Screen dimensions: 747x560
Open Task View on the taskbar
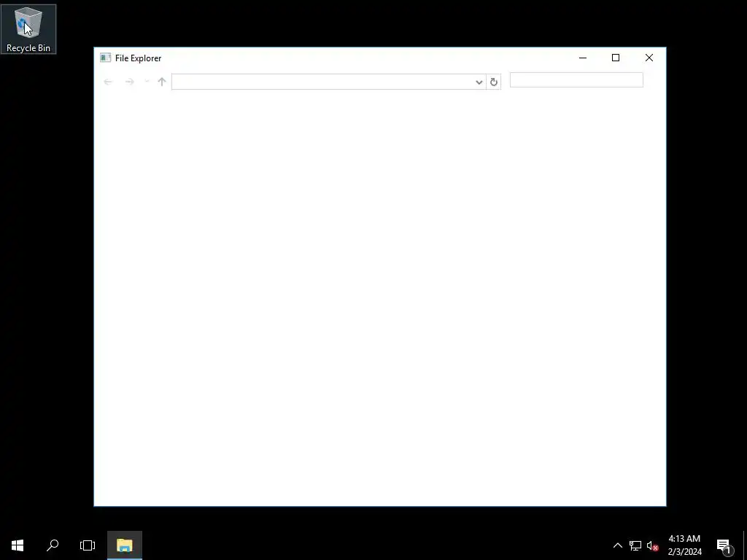[x=88, y=545]
